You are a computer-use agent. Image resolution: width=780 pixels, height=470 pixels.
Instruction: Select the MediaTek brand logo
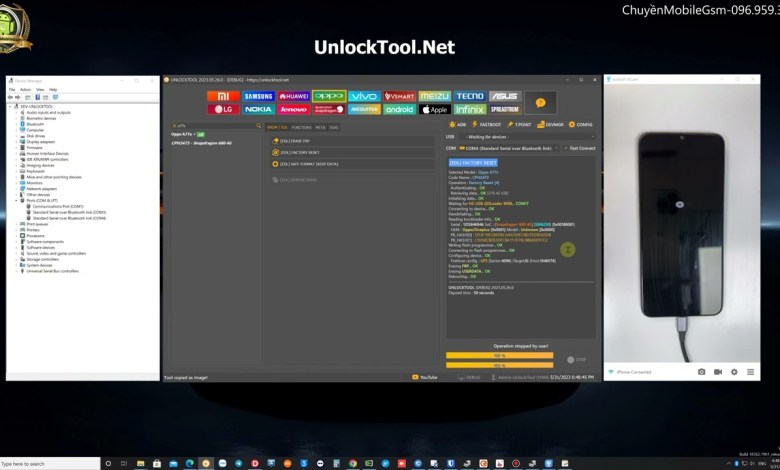[364, 109]
